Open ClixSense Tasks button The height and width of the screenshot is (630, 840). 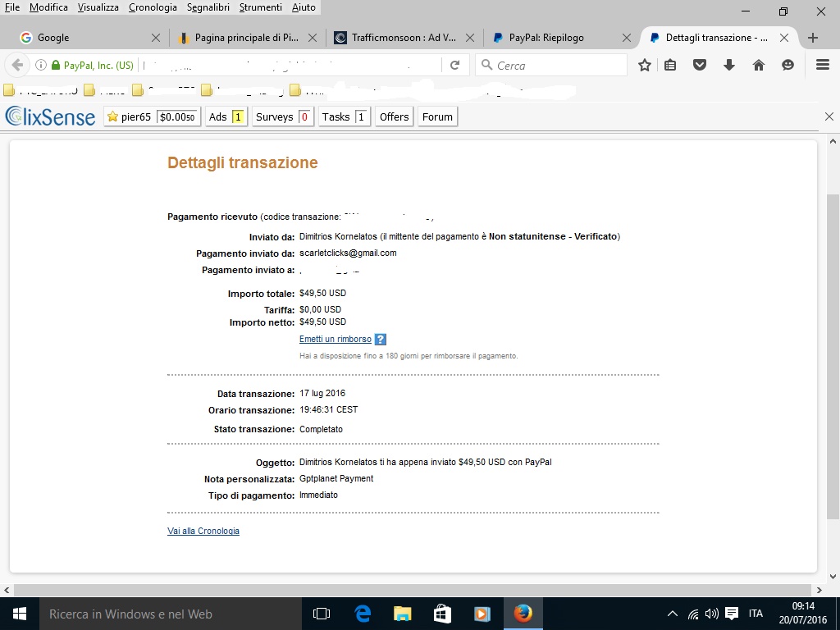[345, 116]
